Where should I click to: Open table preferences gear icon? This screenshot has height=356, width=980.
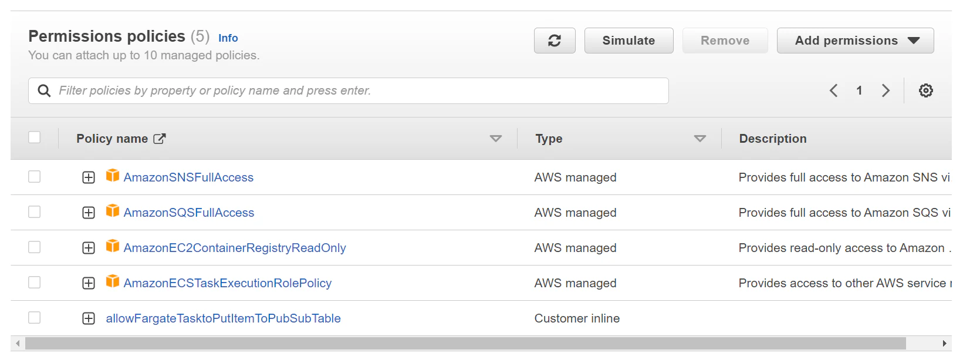pyautogui.click(x=926, y=90)
